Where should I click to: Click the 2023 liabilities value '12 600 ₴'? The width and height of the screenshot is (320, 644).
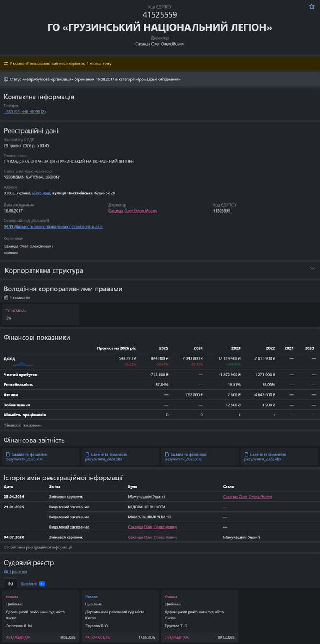232,405
